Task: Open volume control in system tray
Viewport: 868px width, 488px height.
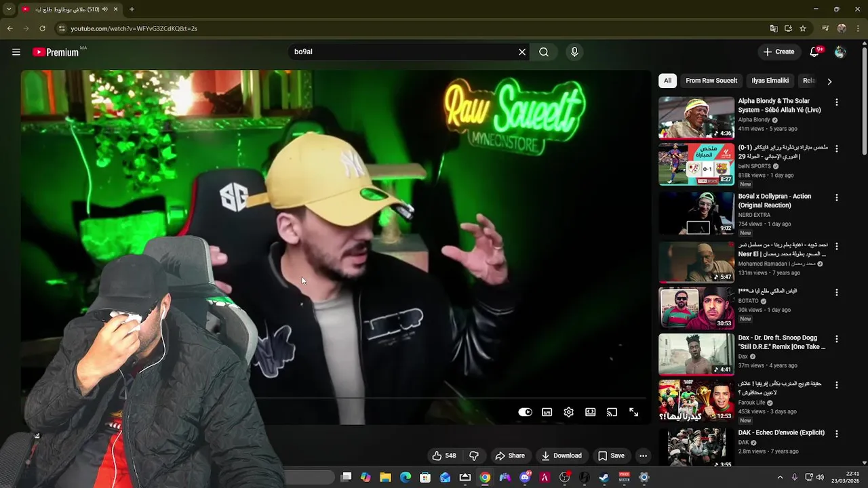Action: 820,477
